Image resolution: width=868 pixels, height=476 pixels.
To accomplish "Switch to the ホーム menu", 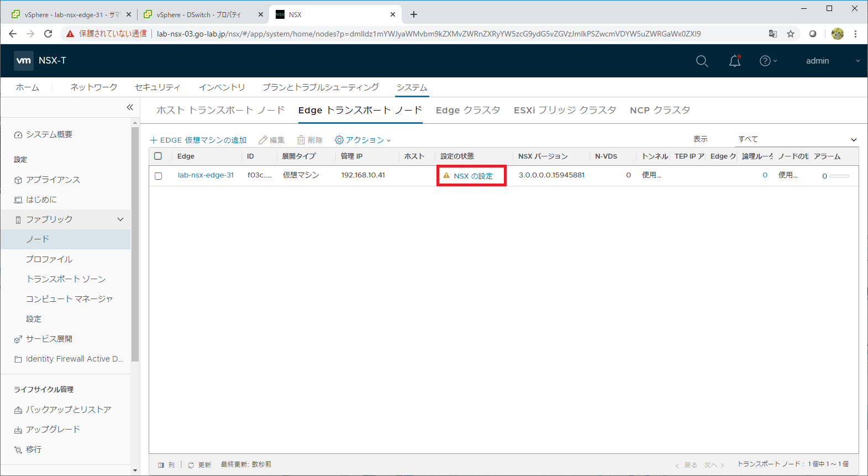I will coord(28,87).
